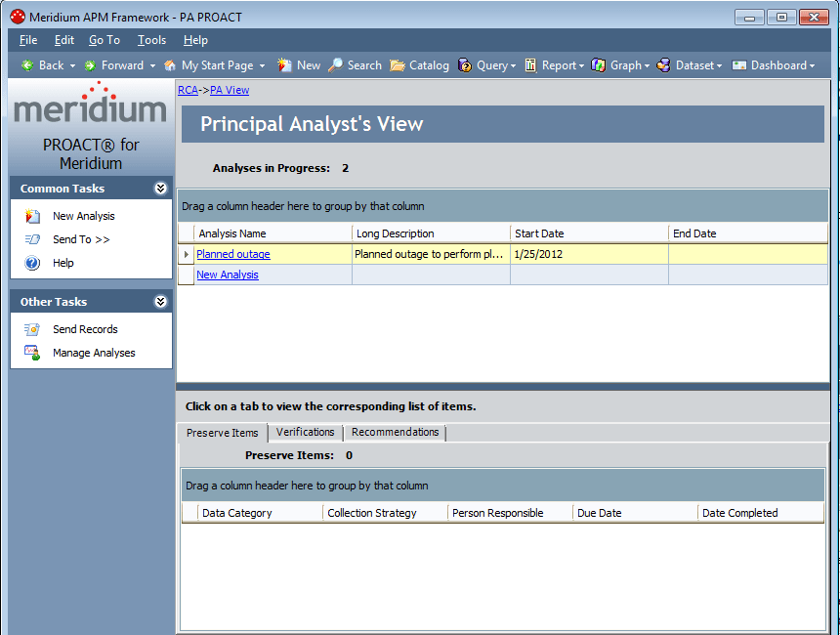The width and height of the screenshot is (840, 635).
Task: Select the New Analysis icon in Common Tasks
Action: [31, 215]
